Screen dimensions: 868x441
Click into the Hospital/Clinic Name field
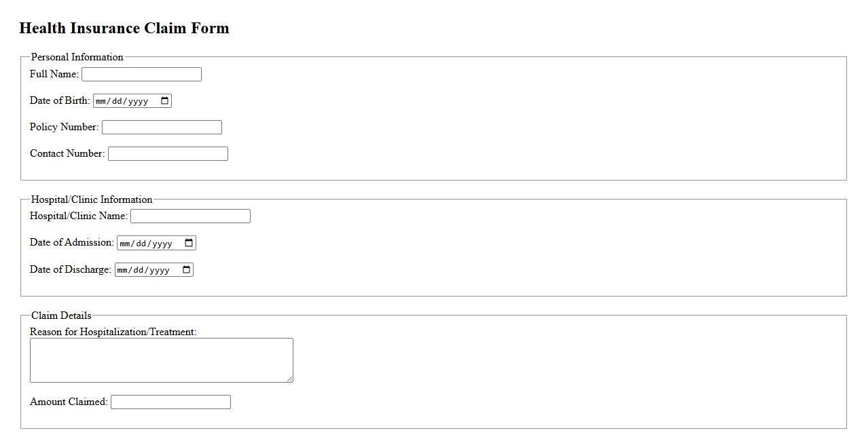(x=190, y=216)
